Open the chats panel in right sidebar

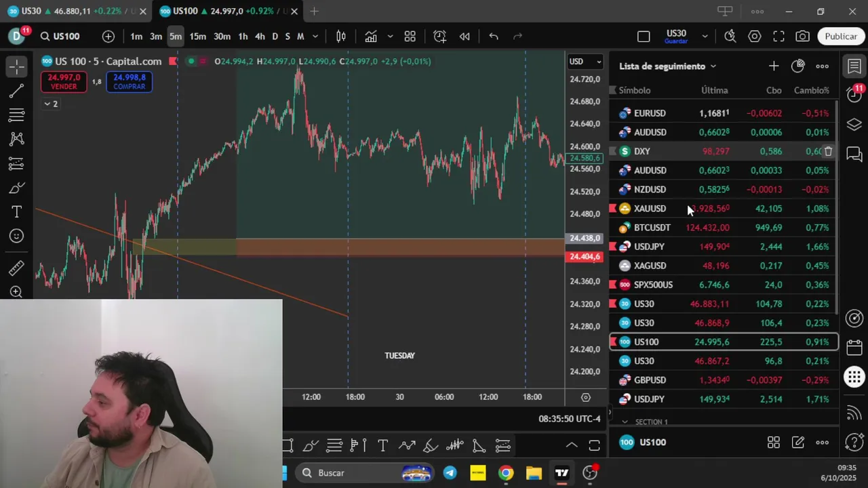[x=854, y=155]
